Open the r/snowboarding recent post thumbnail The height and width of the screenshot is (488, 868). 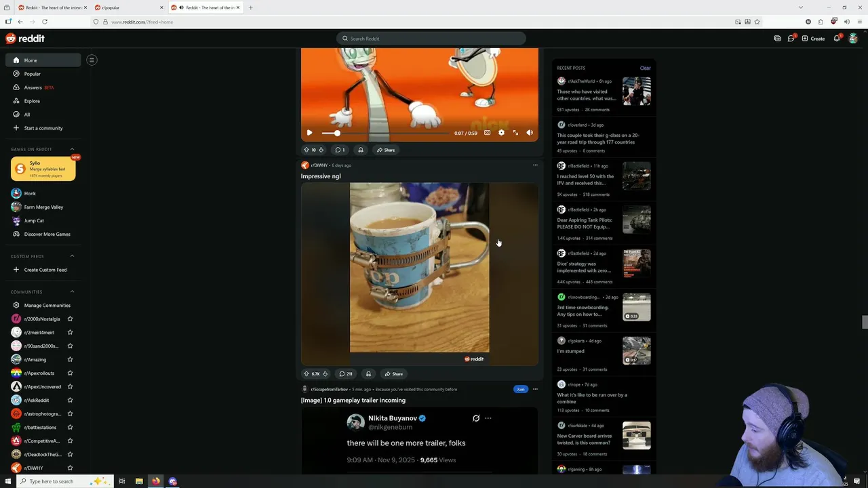pyautogui.click(x=637, y=307)
